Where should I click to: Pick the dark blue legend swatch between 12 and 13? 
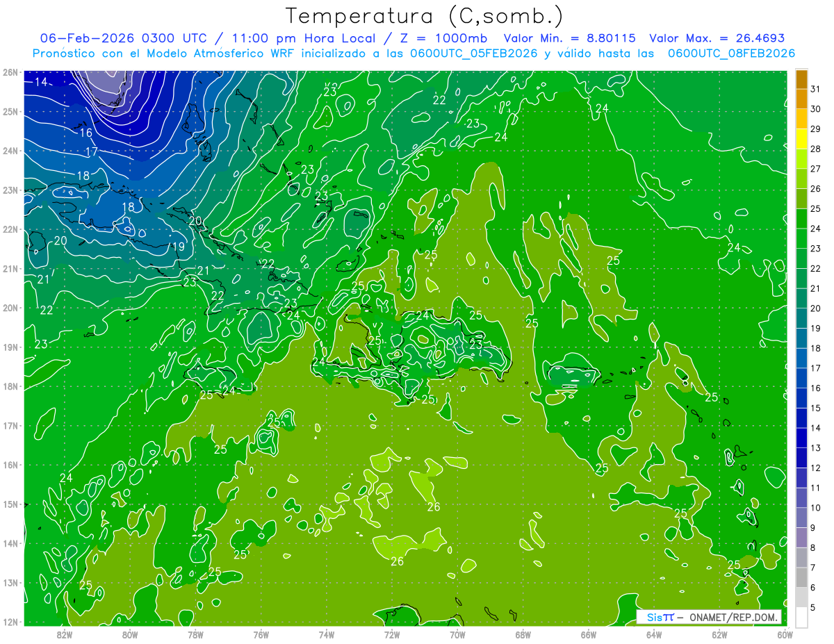(x=801, y=459)
